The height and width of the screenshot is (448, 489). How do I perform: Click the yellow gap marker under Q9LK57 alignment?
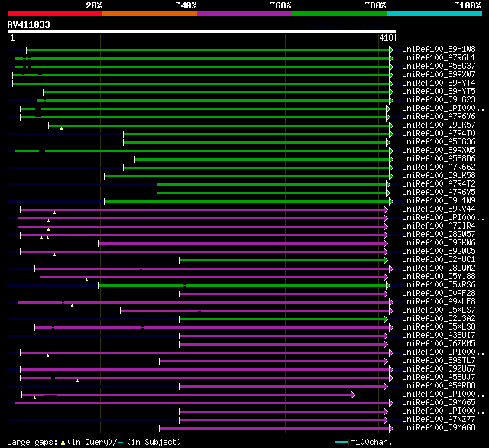click(x=61, y=128)
